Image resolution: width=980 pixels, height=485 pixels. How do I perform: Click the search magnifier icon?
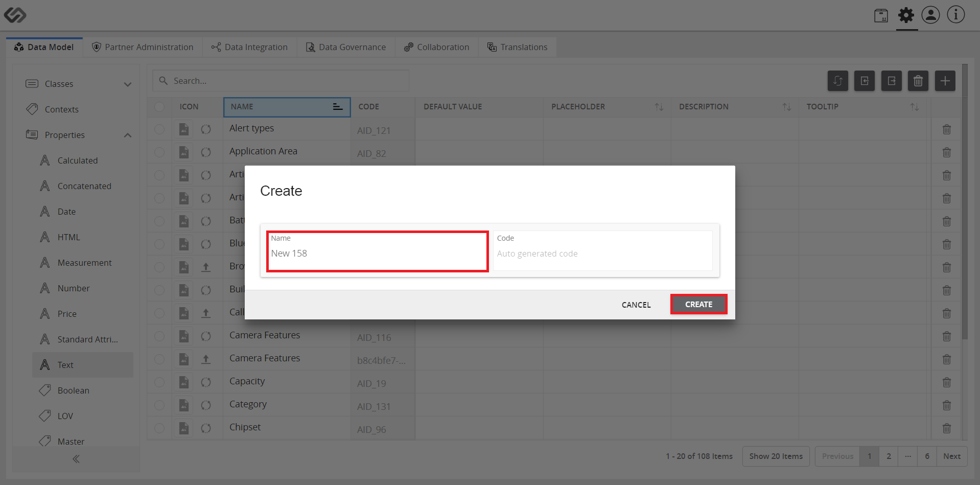(164, 81)
